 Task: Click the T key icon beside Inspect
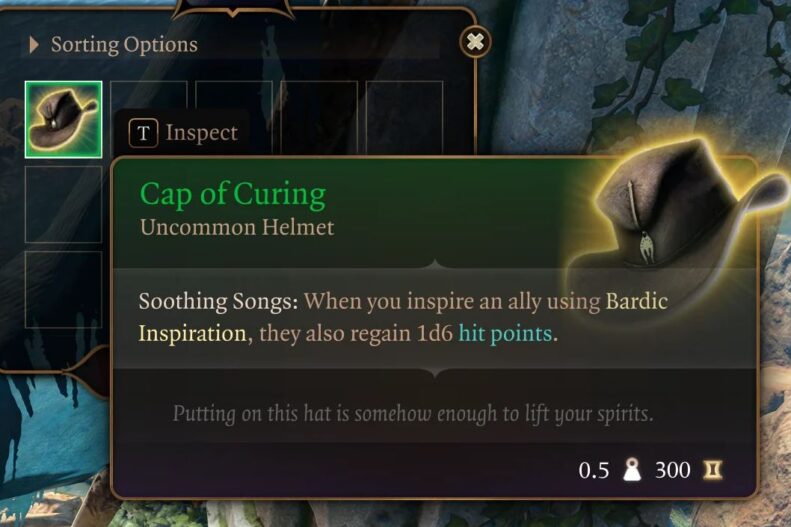click(x=143, y=133)
